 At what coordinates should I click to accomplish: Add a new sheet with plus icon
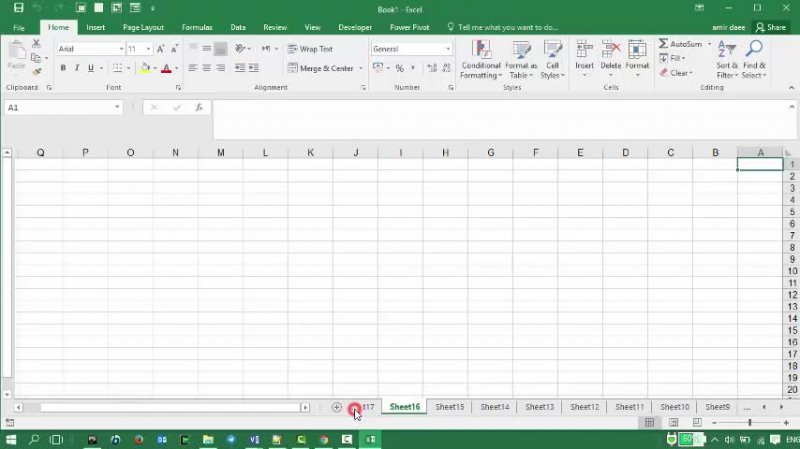[x=337, y=407]
